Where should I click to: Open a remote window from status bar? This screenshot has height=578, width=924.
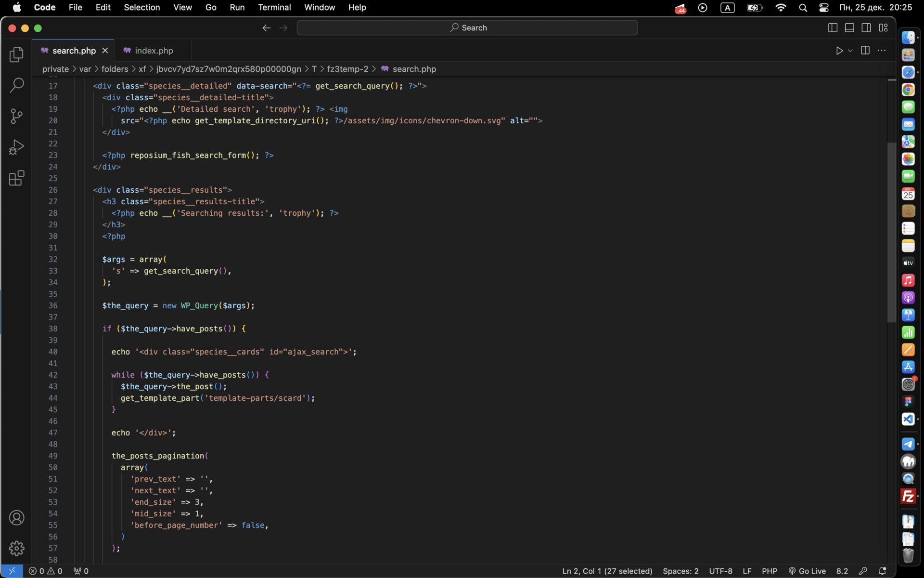(x=12, y=571)
